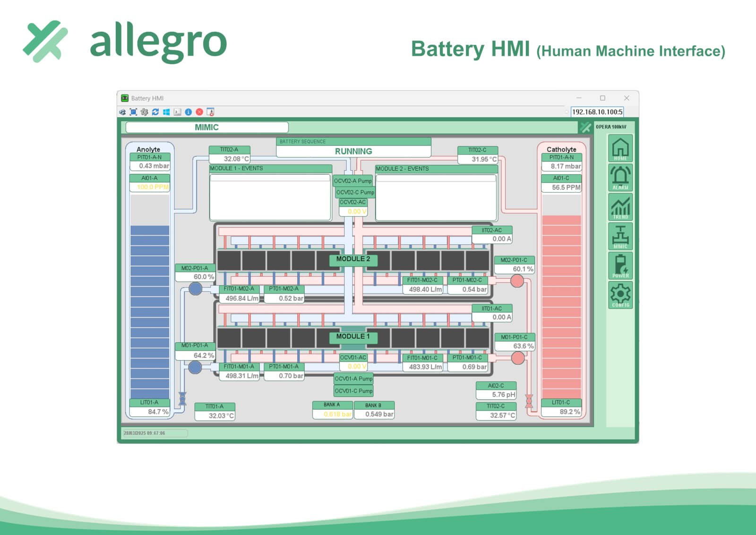Click the blue info toolbar icon
Viewport: 756px width, 535px height.
pyautogui.click(x=188, y=112)
